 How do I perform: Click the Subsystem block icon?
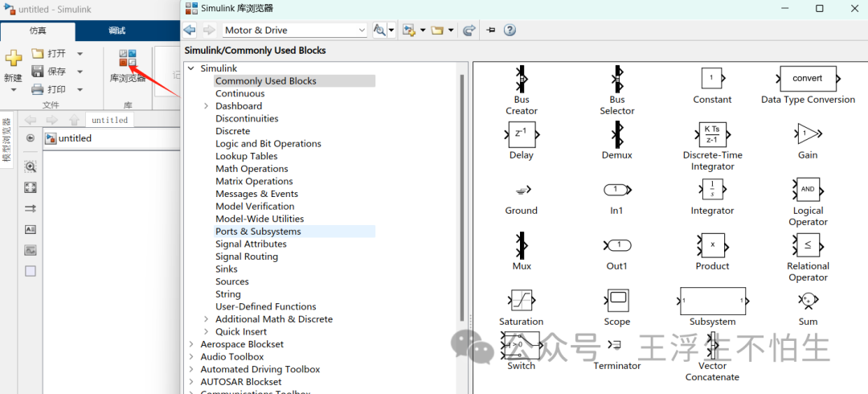coord(712,301)
